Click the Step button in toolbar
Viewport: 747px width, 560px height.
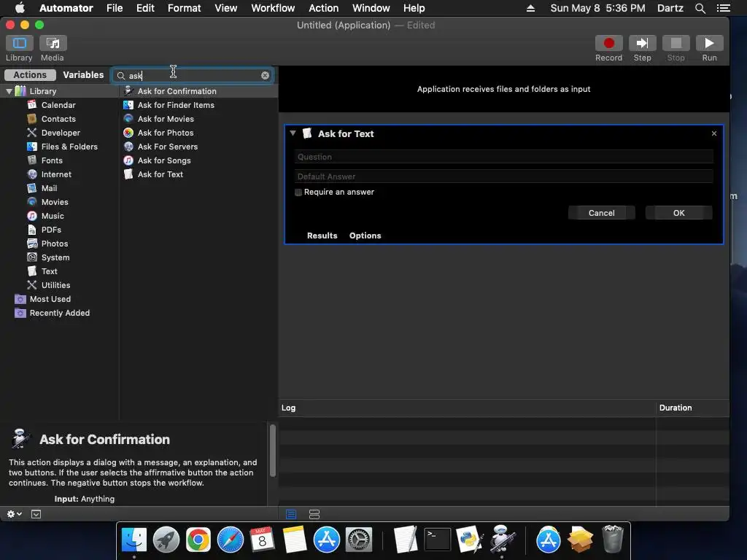[642, 43]
